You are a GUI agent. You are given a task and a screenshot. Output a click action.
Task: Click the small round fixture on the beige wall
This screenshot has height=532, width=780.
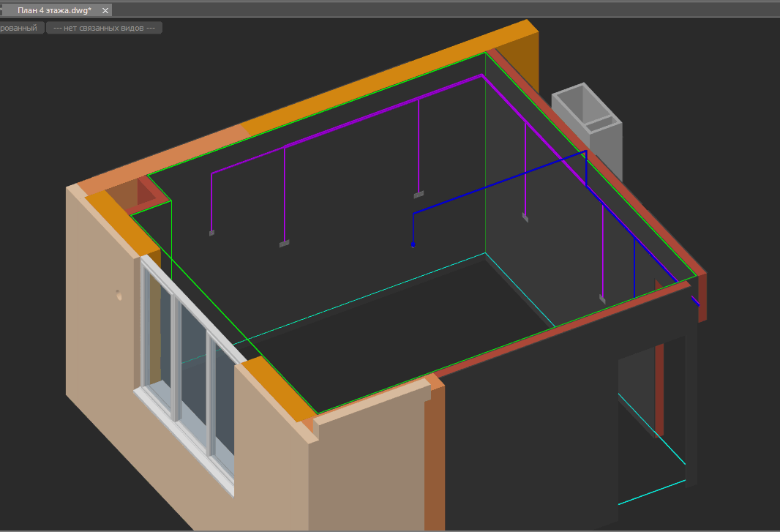click(x=118, y=295)
